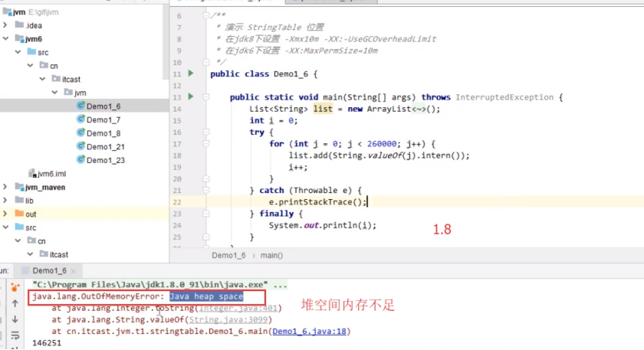The image size is (644, 350).
Task: Click project panel vertical scrollbar
Action: tap(166, 43)
